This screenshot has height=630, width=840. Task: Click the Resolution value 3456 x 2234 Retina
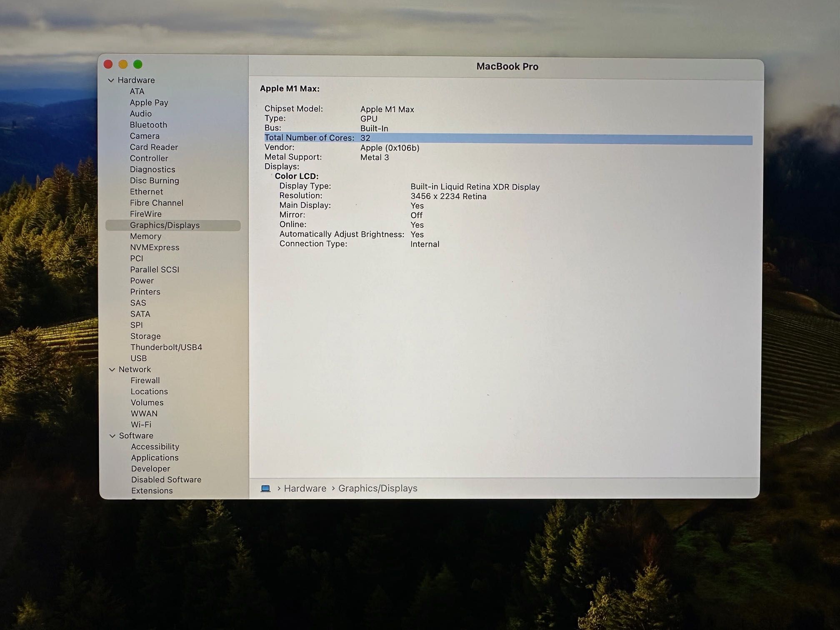pyautogui.click(x=448, y=196)
